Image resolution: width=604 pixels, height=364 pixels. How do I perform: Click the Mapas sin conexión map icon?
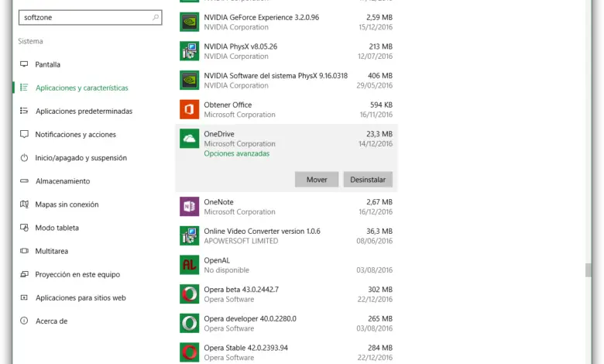[24, 204]
